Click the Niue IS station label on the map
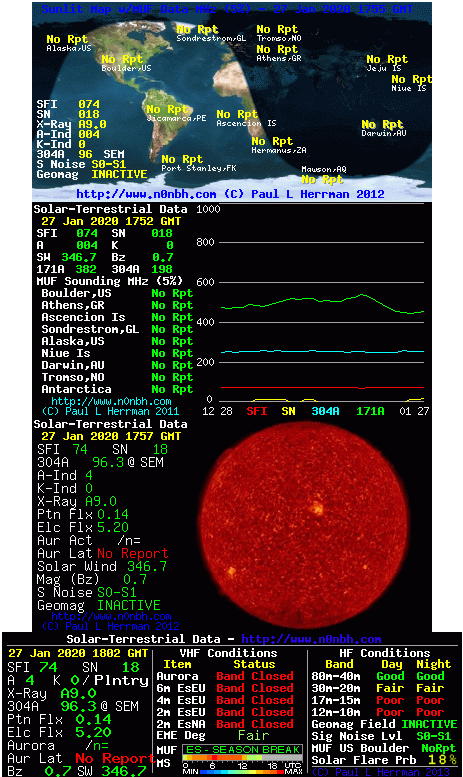463x777 pixels. [408, 88]
